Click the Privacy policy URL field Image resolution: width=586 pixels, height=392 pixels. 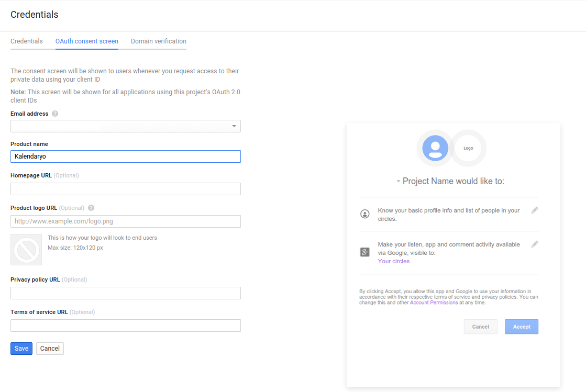pyautogui.click(x=126, y=293)
